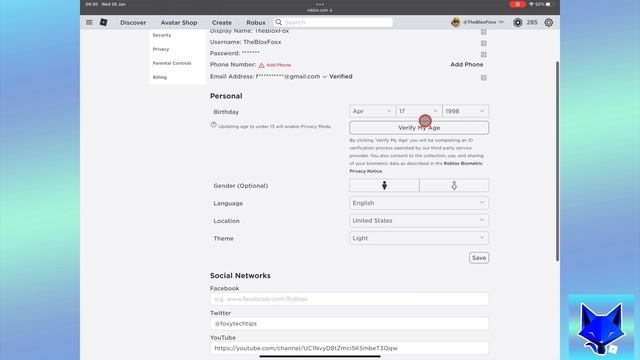Click the Roblox logo icon
This screenshot has width=640, height=360.
coord(104,22)
